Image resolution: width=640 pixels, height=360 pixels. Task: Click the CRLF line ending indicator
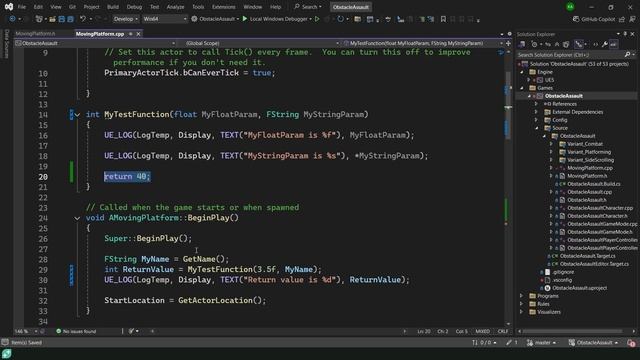pos(502,331)
